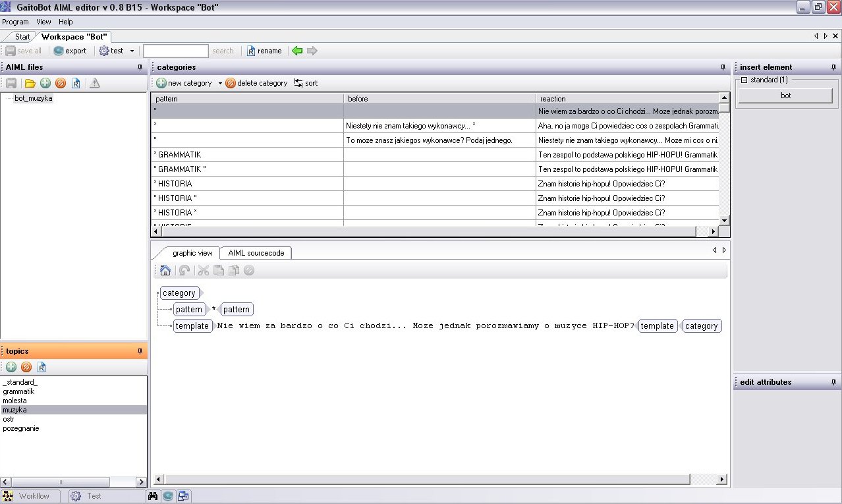Viewport: 842px width, 504px height.
Task: Click the category opening tag node
Action: (x=179, y=293)
